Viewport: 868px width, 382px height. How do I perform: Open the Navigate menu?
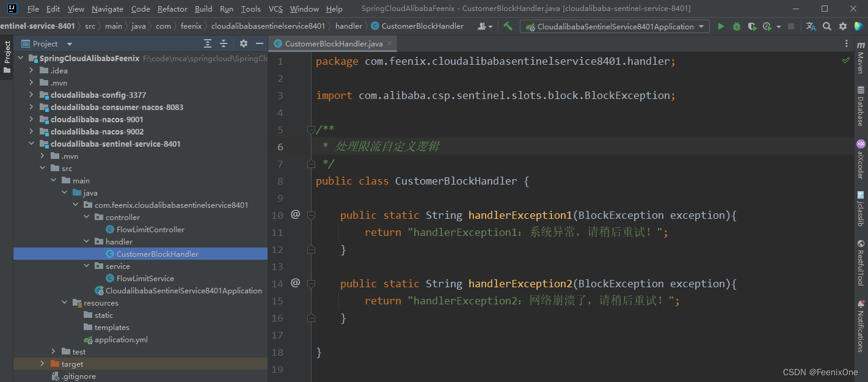point(108,9)
